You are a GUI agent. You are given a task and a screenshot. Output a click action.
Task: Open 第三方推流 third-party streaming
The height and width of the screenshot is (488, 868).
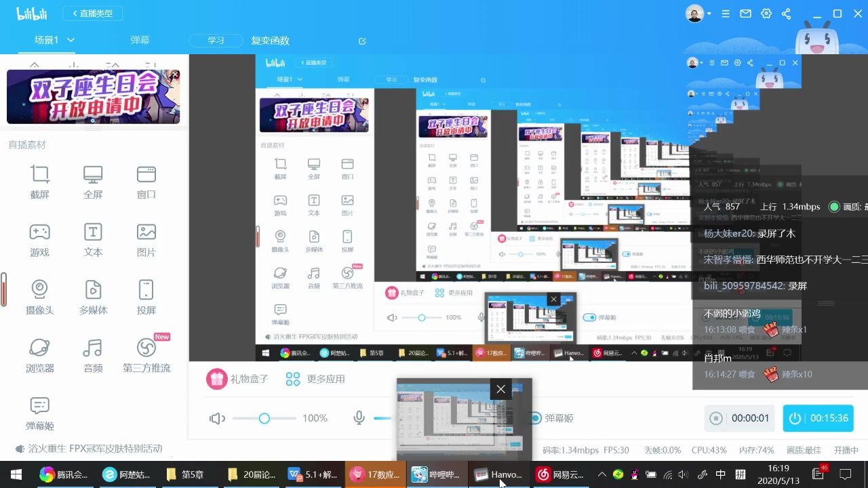pyautogui.click(x=146, y=356)
